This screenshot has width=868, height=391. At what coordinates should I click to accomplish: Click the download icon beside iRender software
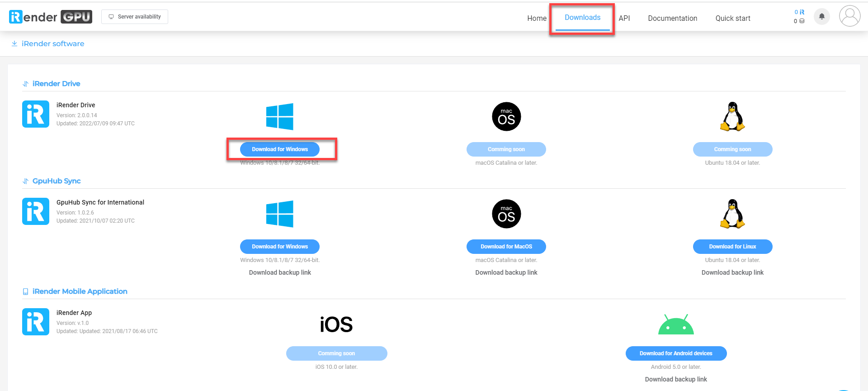pos(14,43)
